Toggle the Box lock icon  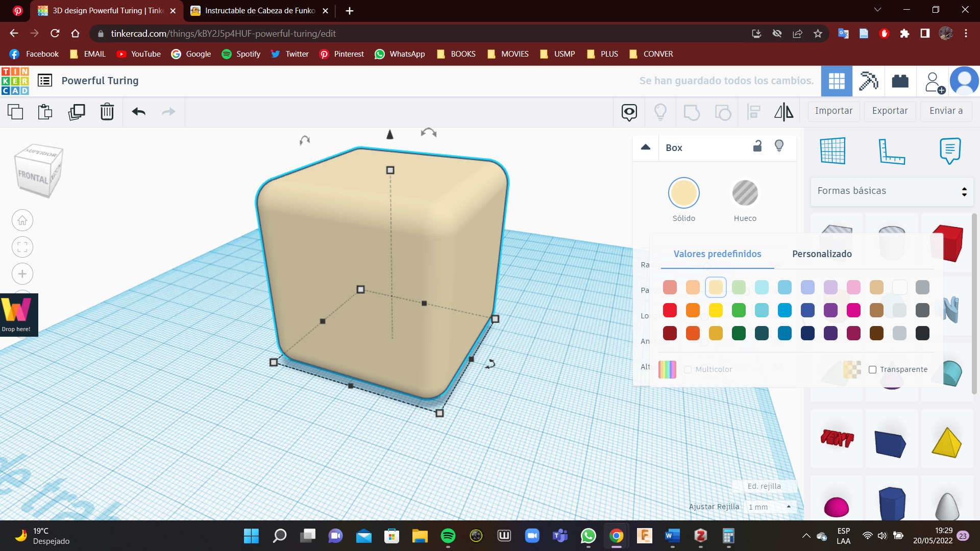pos(757,146)
